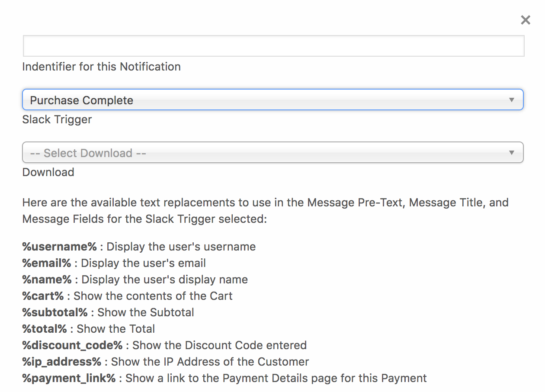This screenshot has height=392, width=545.
Task: Click the Slack Trigger label
Action: pos(57,119)
